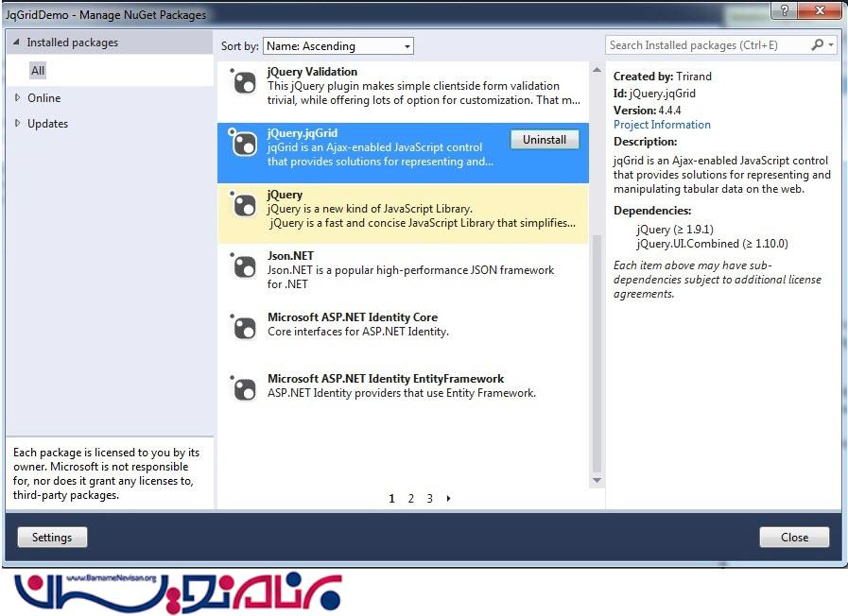Open the Sort by dropdown
This screenshot has width=848, height=616.
coord(337,46)
